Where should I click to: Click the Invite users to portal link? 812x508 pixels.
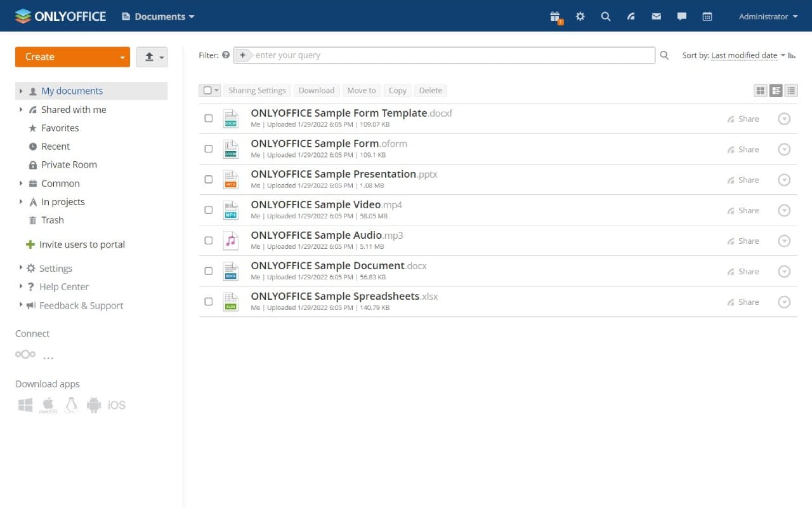82,244
